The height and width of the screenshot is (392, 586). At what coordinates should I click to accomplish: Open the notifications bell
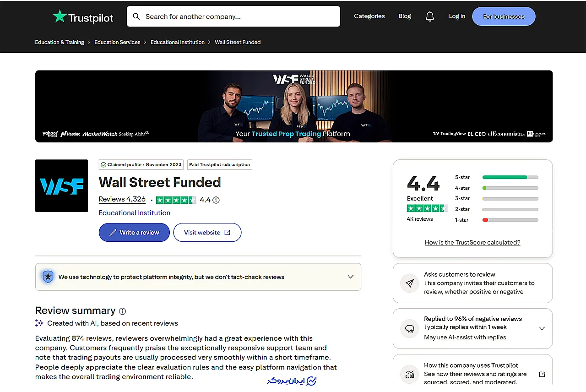[429, 16]
